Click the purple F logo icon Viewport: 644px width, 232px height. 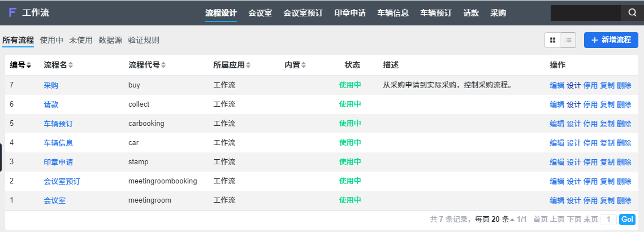coord(12,13)
